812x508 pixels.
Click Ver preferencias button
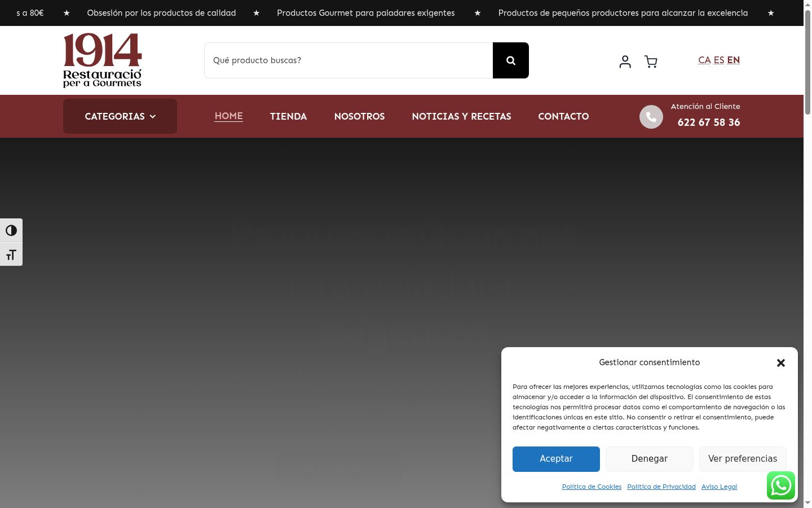[743, 459]
